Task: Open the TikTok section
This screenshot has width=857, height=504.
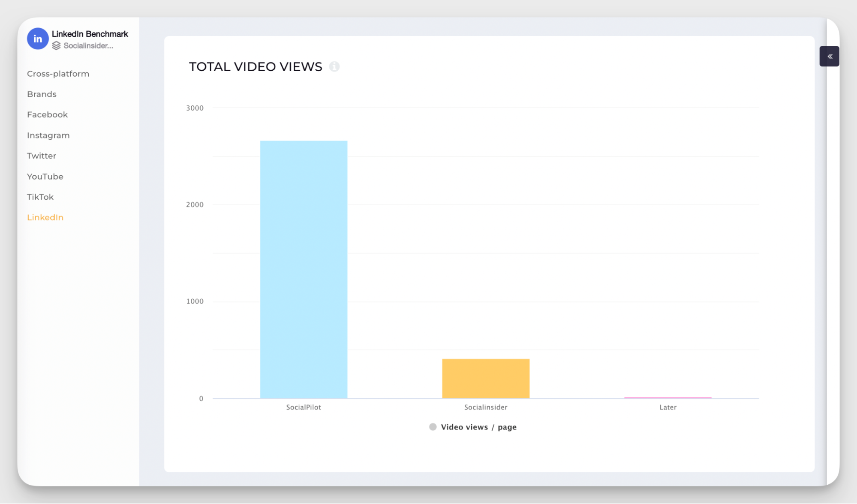Action: [40, 197]
